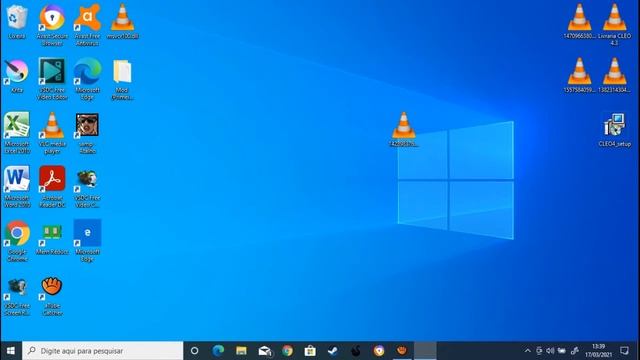Open Avast Secure Browser taskbar icon
The image size is (640, 360).
point(379,351)
